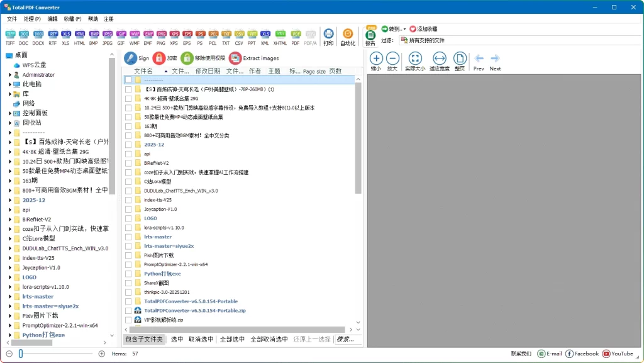The image size is (644, 363).
Task: Enable 包含子文件夹 at the bottom
Action: [x=143, y=338]
